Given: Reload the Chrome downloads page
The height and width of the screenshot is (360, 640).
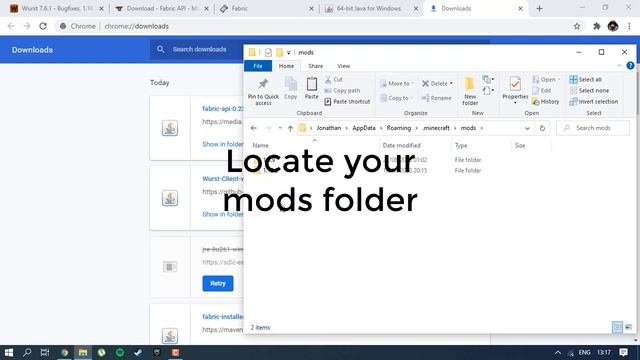Looking at the screenshot, I should tap(43, 26).
